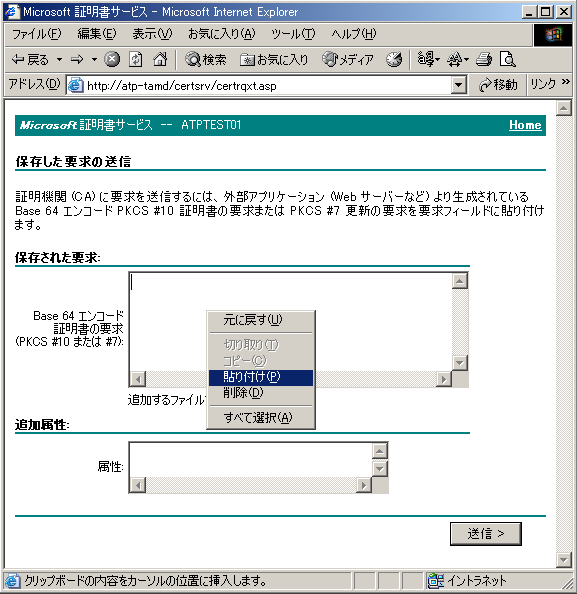Click the Print Preview toolbar icon

507,59
